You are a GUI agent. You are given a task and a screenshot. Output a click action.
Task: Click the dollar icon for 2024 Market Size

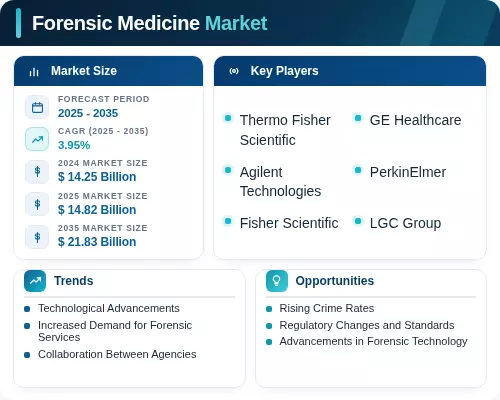click(37, 172)
